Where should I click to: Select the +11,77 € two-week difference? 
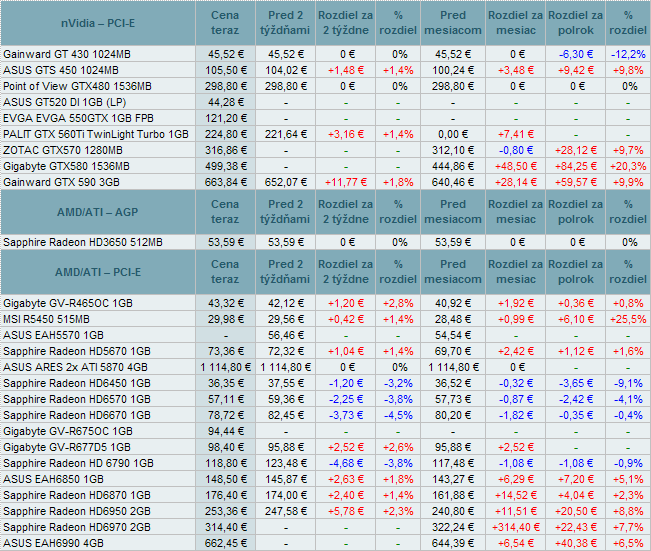346,182
